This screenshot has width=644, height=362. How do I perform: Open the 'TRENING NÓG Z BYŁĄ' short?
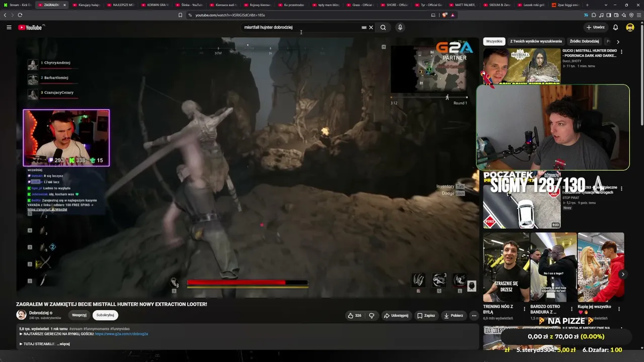click(506, 267)
